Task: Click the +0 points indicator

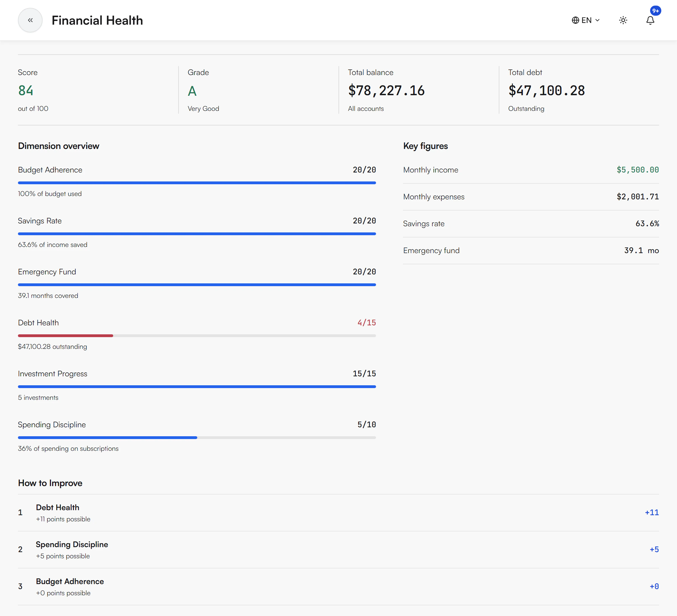Action: pos(654,587)
